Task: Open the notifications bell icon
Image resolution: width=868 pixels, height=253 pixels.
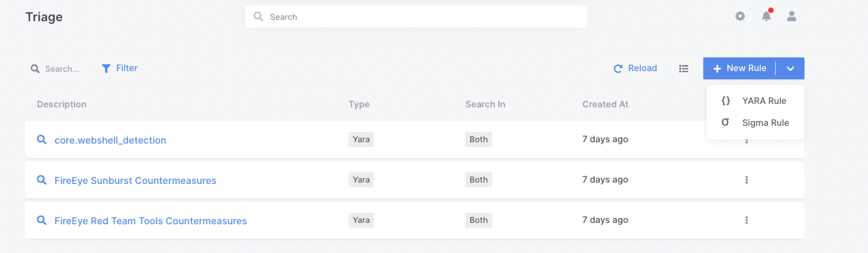Action: click(x=766, y=16)
